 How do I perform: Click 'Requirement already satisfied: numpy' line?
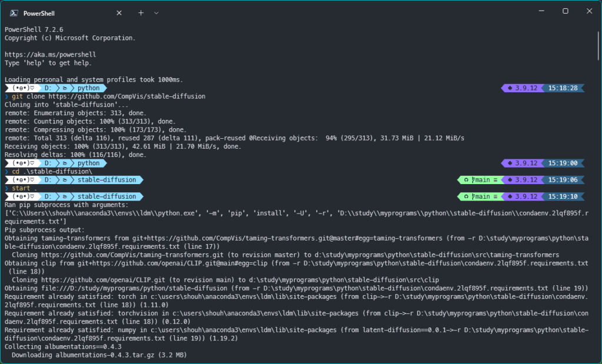(x=296, y=334)
